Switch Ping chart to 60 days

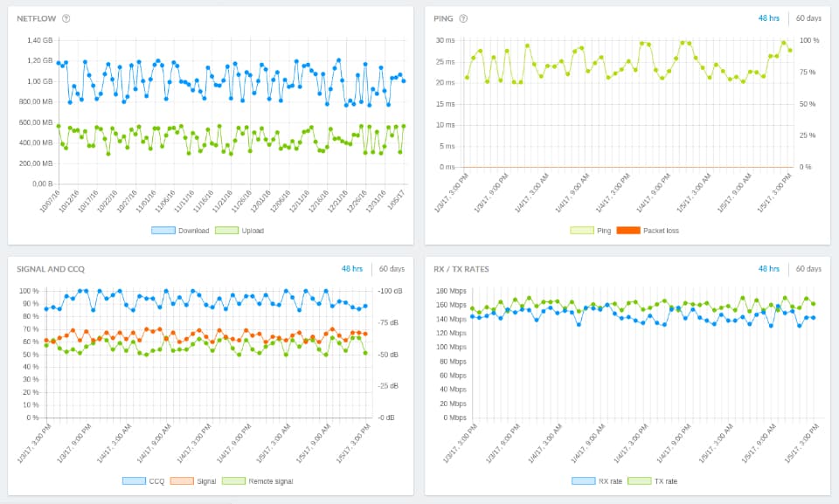[x=808, y=18]
